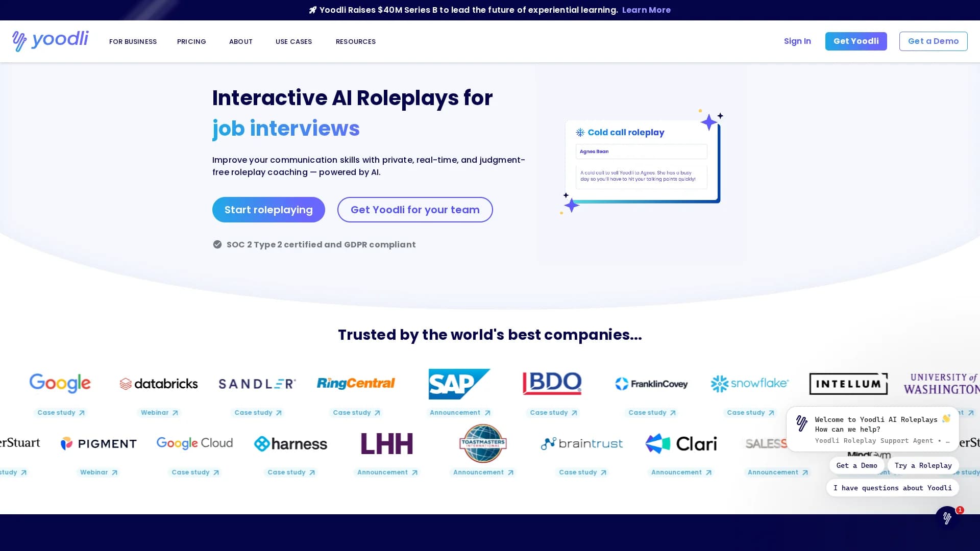
Task: Click the Snowflake logo
Action: pyautogui.click(x=750, y=384)
